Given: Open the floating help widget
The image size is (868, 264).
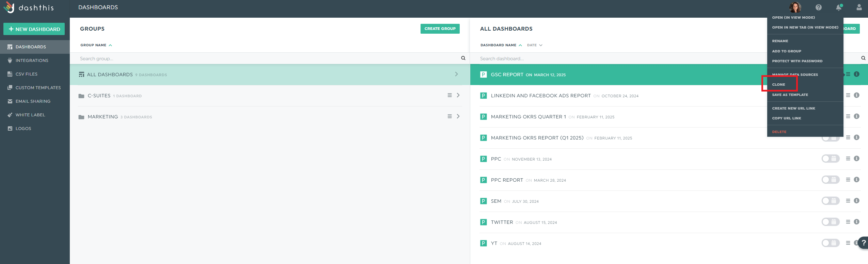Looking at the screenshot, I should [863, 243].
